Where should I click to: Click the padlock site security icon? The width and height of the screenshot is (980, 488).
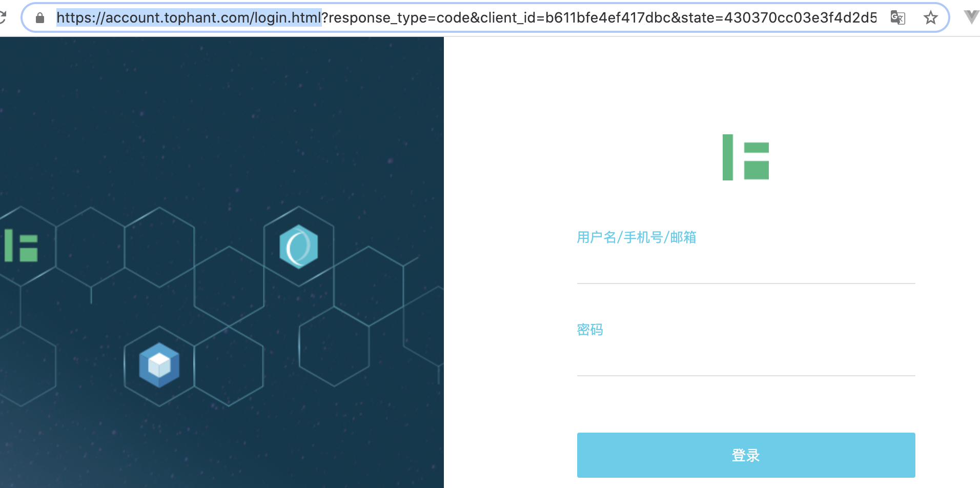coord(40,18)
